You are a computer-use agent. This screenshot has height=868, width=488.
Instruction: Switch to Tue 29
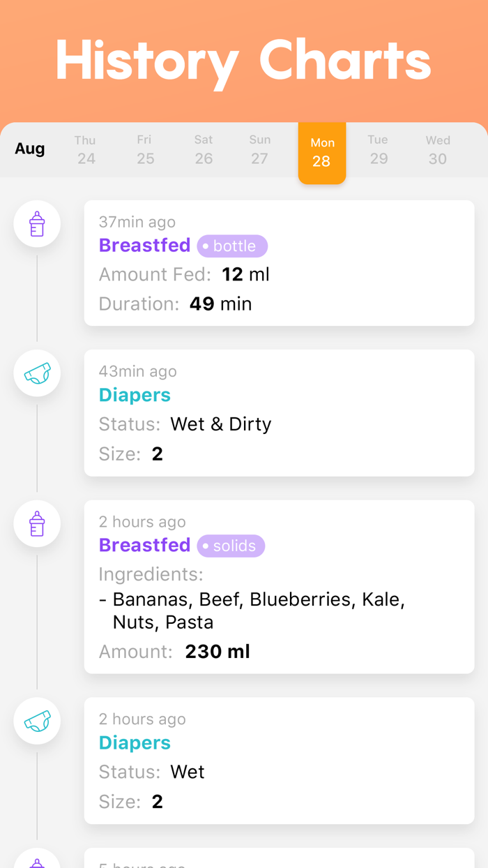[x=379, y=151]
